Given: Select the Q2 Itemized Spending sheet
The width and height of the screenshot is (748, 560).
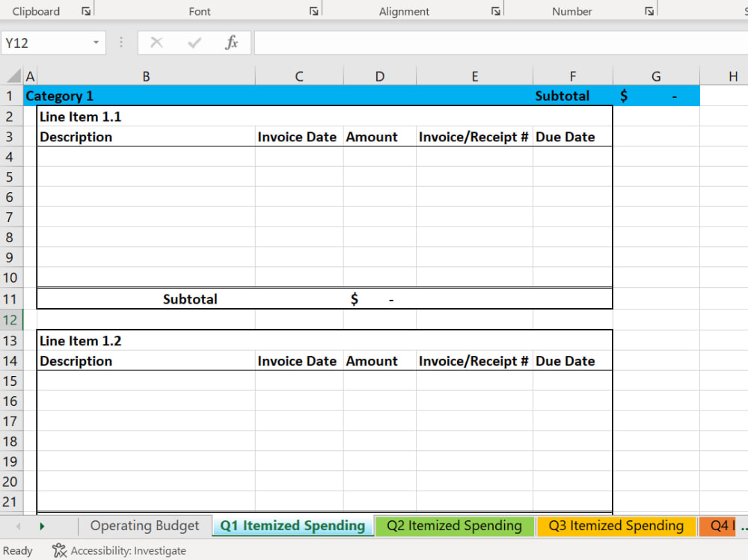Looking at the screenshot, I should (x=454, y=526).
